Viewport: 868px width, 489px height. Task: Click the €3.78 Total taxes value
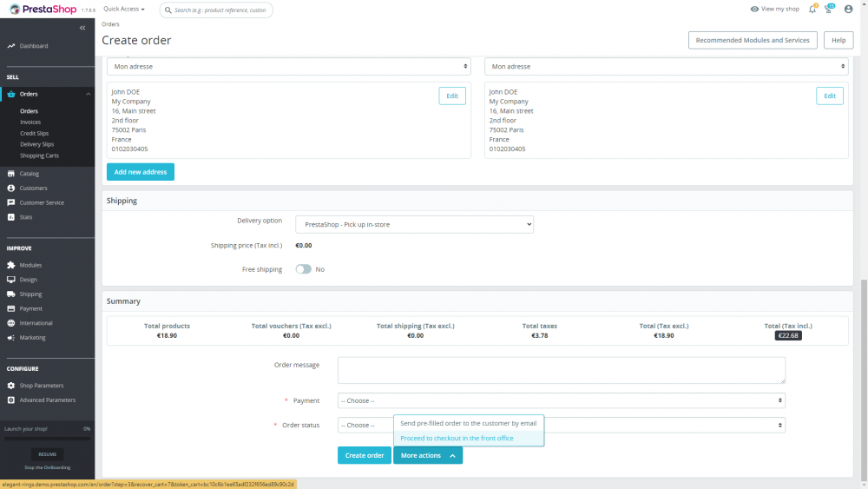540,335
